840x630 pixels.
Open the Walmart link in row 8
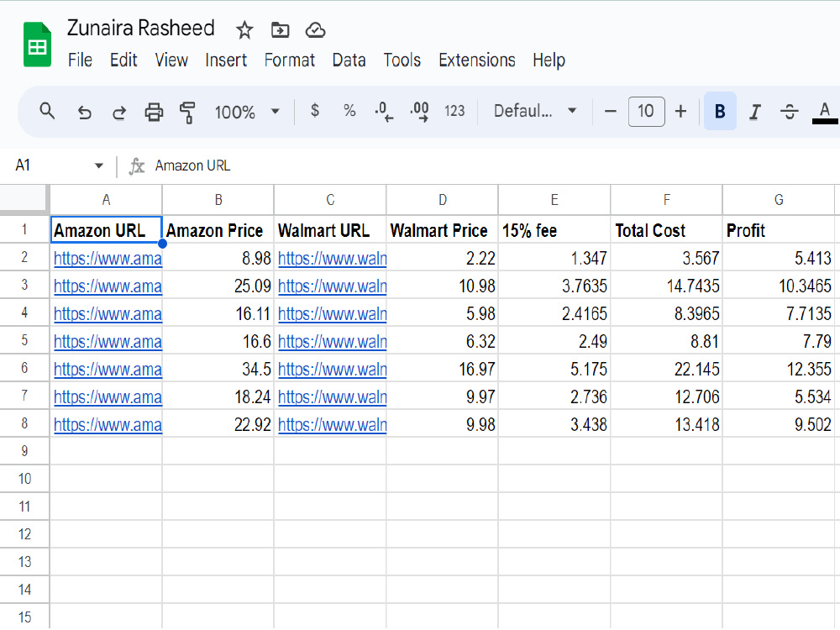[332, 425]
